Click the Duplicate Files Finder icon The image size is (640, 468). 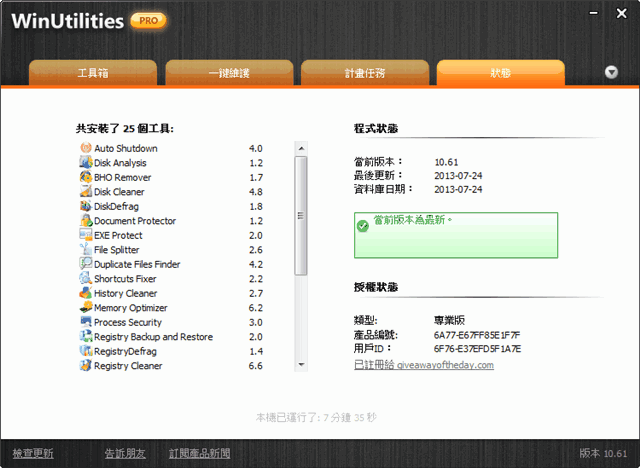pos(86,264)
